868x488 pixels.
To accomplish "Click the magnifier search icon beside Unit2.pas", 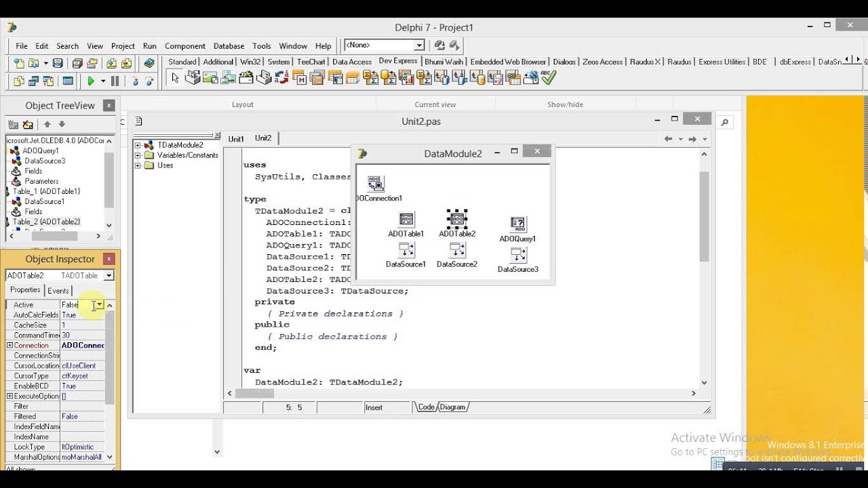I will click(x=724, y=122).
